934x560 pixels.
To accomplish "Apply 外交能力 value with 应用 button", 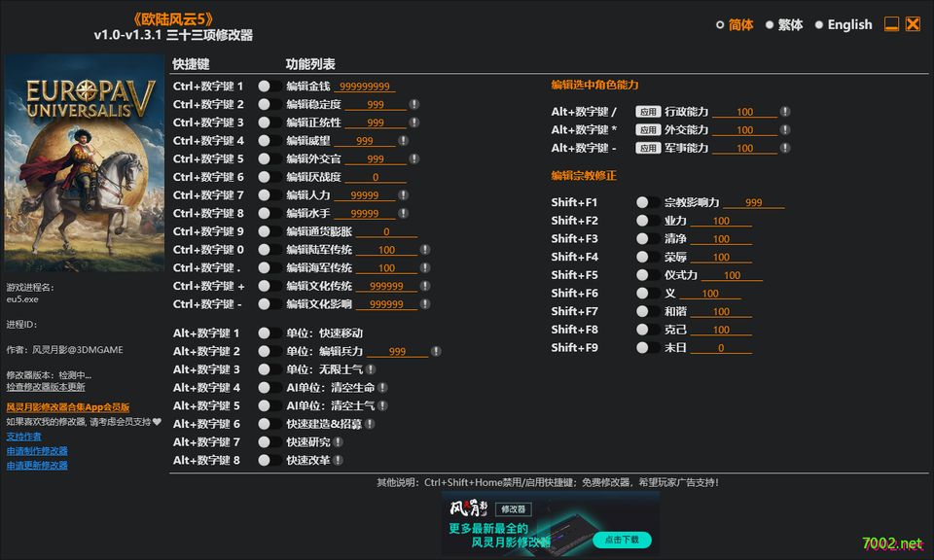I will point(648,129).
